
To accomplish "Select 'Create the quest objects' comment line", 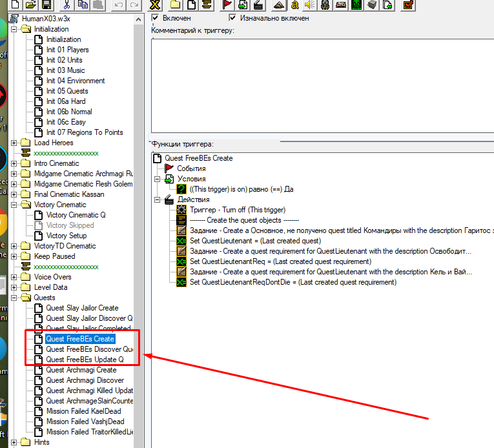I will pyautogui.click(x=244, y=220).
